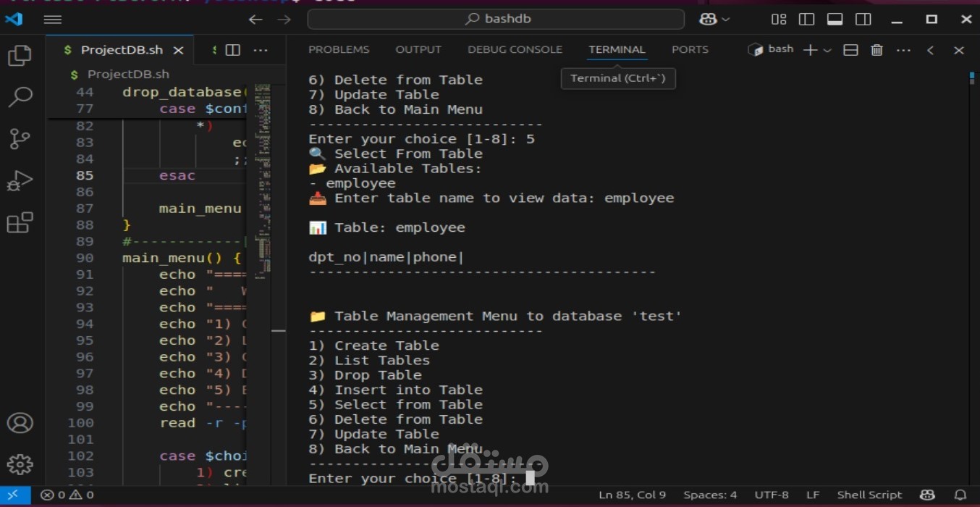Open the remote window indicator
Screen dimensions: 980x507
point(15,495)
